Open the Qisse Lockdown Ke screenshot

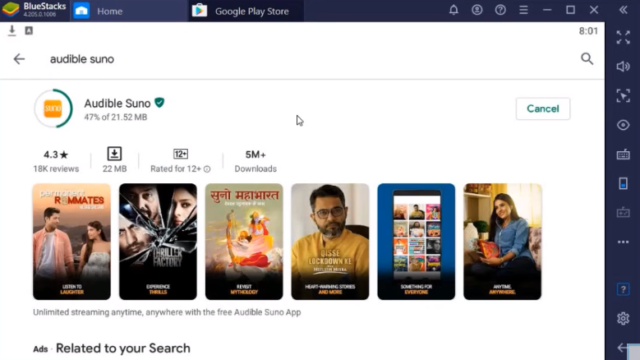tap(330, 242)
